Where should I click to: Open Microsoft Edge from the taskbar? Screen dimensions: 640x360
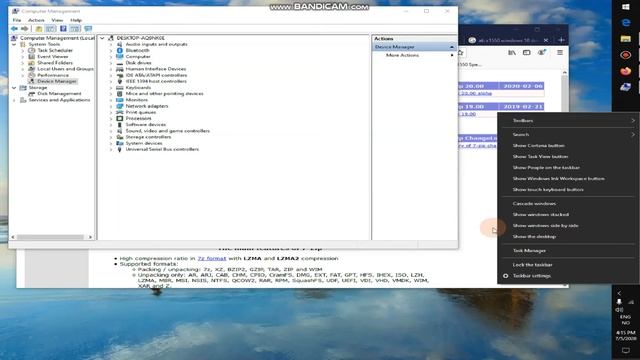626,23
